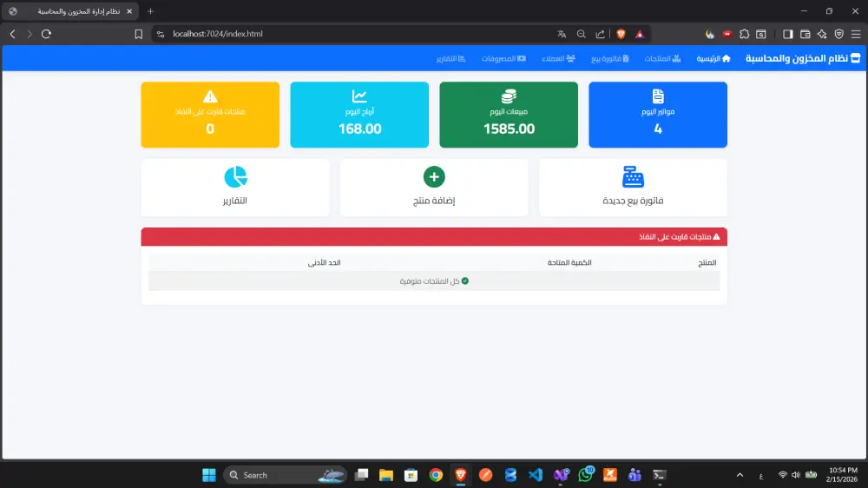Click the المنتج column header
The image size is (868, 488).
[x=707, y=262]
